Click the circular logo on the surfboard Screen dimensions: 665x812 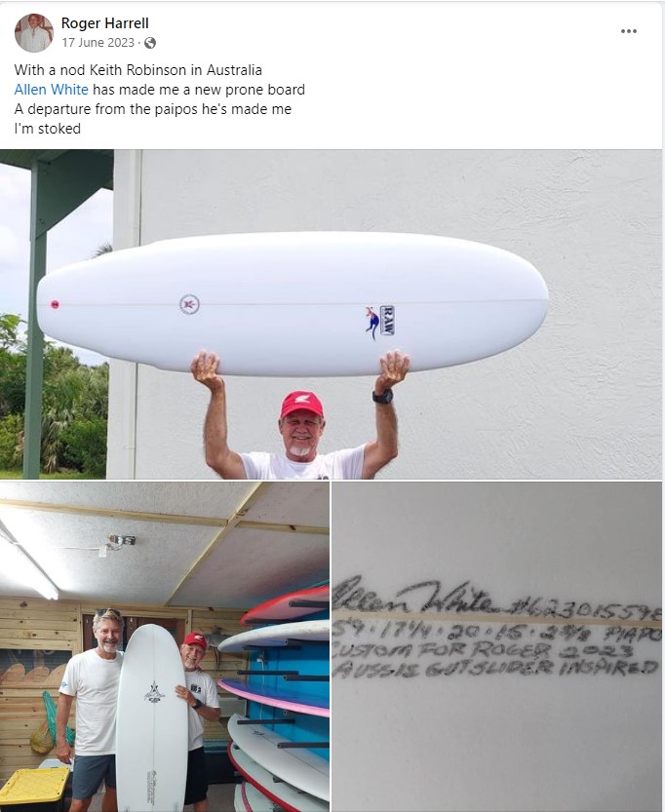[189, 304]
